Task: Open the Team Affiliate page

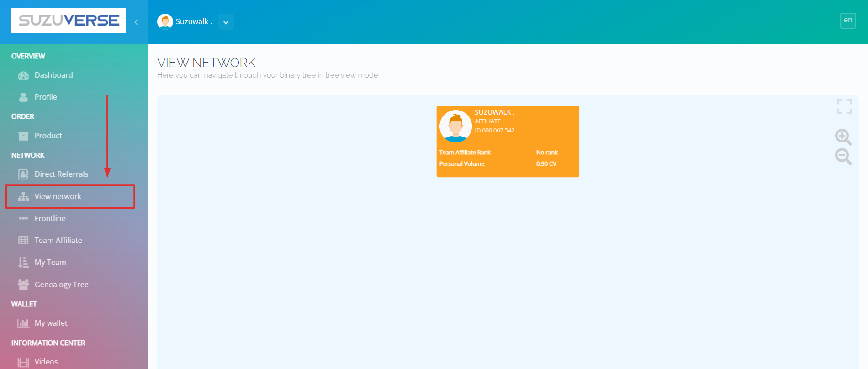Action: coord(58,240)
